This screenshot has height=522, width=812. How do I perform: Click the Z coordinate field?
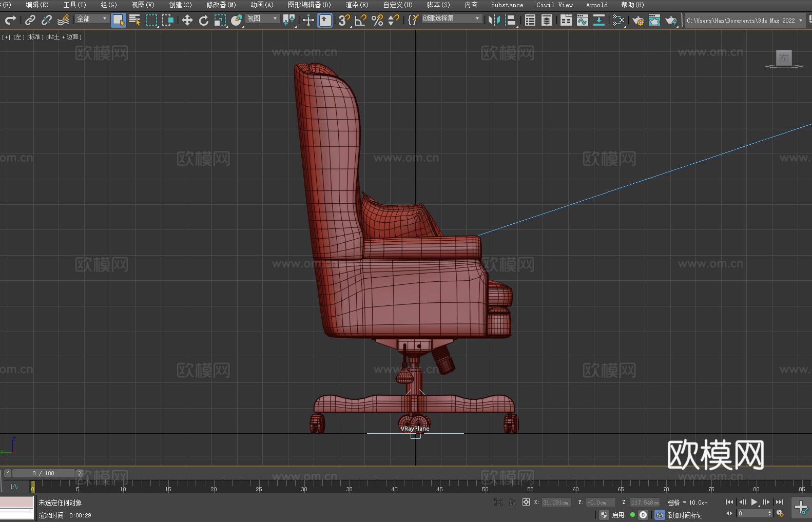coord(645,502)
